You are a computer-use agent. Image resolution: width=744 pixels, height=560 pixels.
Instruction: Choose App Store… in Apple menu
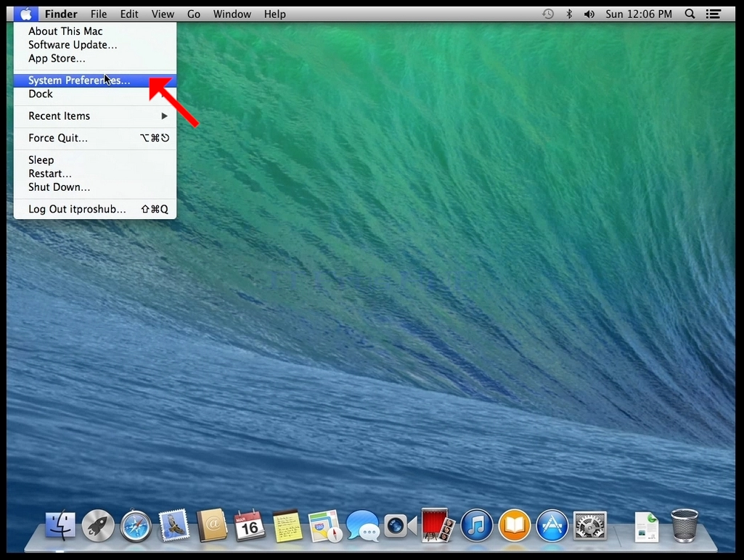95,58
